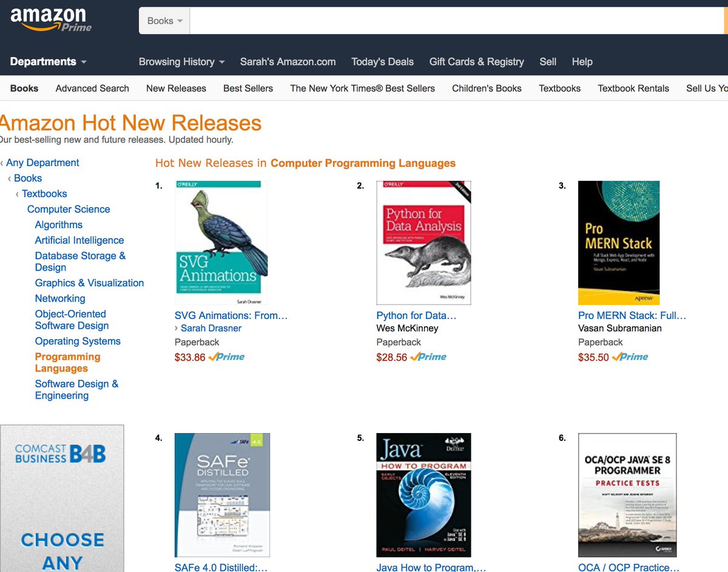Open Today's Deals
This screenshot has height=572, width=728.
pyautogui.click(x=382, y=61)
